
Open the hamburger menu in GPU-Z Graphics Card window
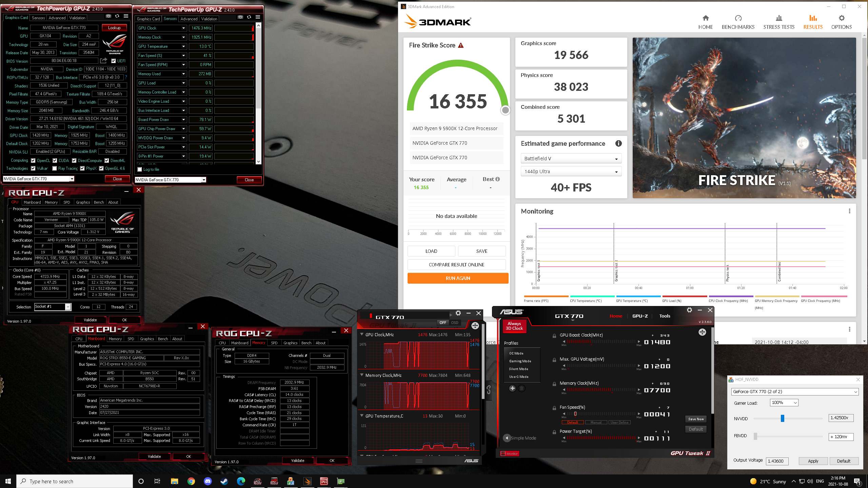pyautogui.click(x=126, y=16)
